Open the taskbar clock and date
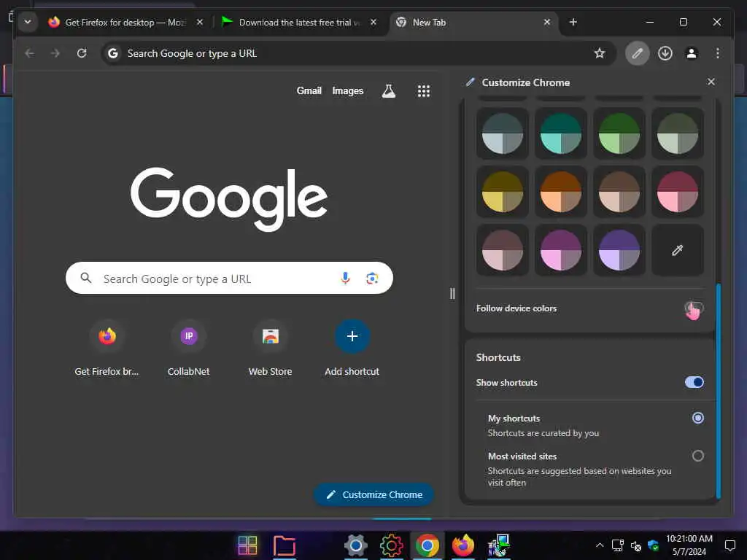 (x=689, y=545)
